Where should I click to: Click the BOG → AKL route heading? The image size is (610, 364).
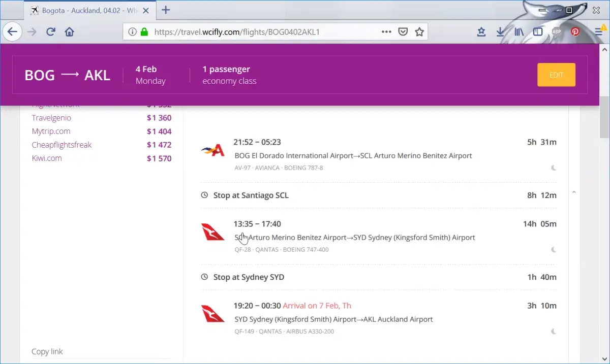[68, 75]
